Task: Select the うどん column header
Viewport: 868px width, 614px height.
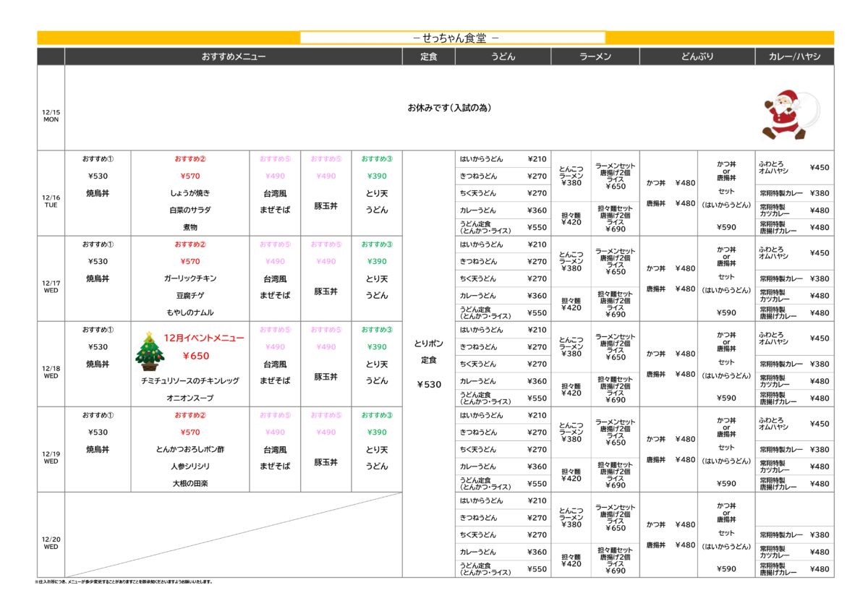Action: point(503,56)
